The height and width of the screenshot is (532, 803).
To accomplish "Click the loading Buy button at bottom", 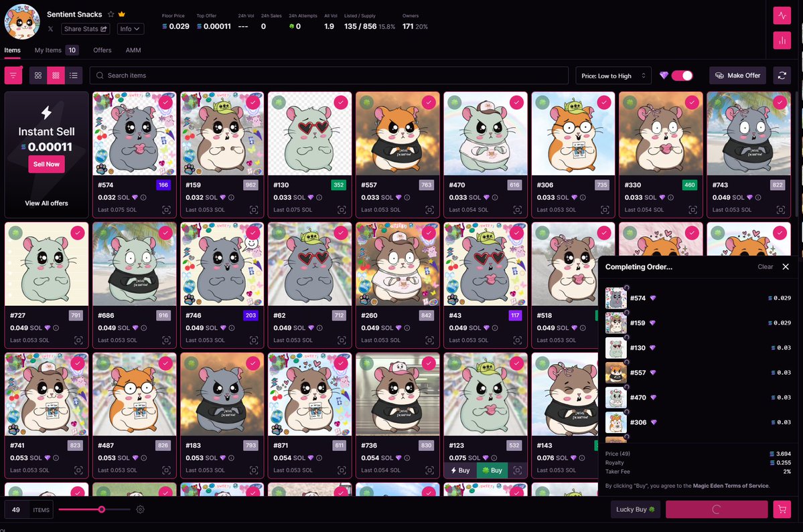I will point(717,509).
